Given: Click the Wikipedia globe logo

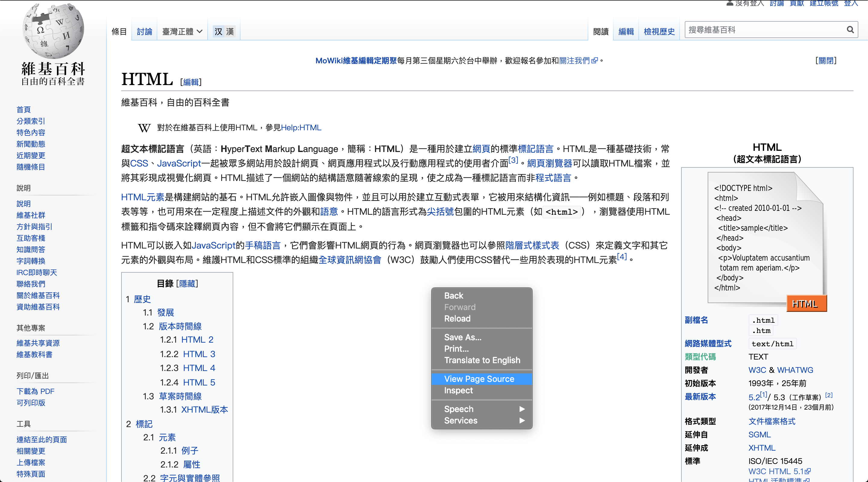Looking at the screenshot, I should [53, 31].
